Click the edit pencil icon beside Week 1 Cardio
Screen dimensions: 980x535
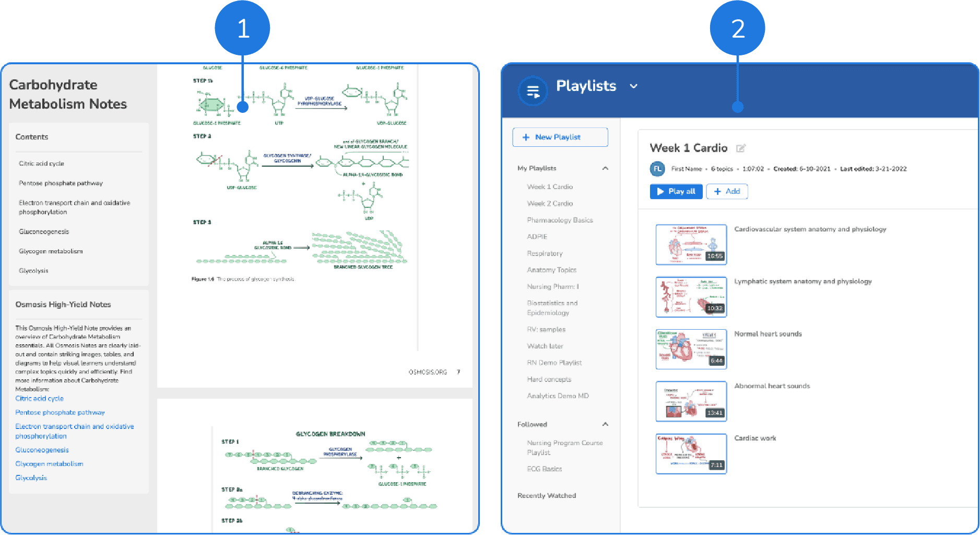point(740,148)
